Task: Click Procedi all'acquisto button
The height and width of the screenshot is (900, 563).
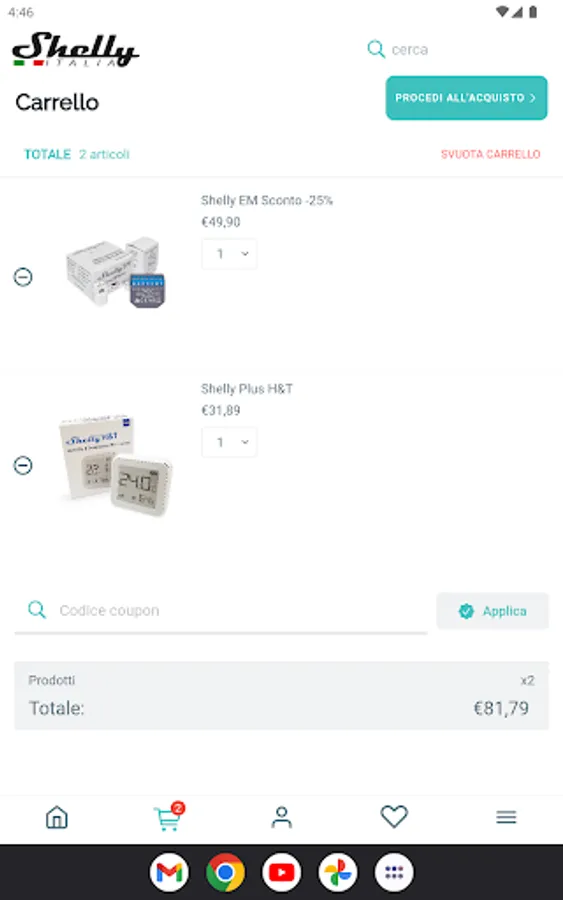Action: click(466, 98)
